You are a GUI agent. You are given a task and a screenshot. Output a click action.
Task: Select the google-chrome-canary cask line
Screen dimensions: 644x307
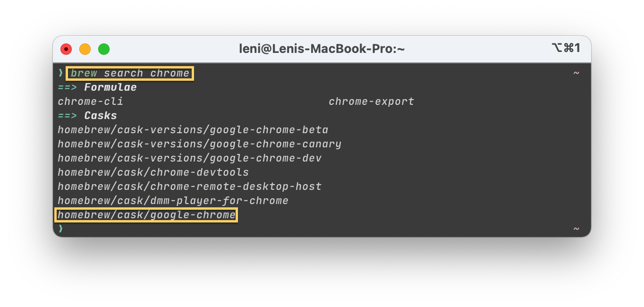199,144
